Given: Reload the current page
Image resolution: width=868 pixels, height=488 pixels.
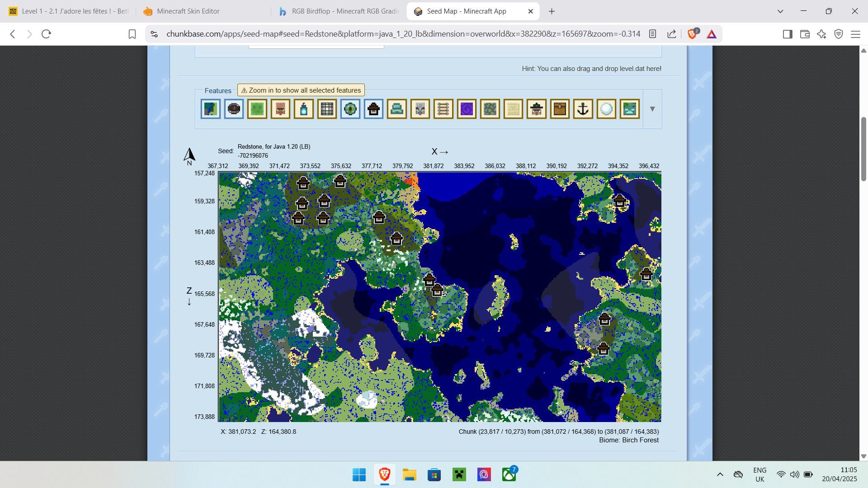Looking at the screenshot, I should pos(46,34).
